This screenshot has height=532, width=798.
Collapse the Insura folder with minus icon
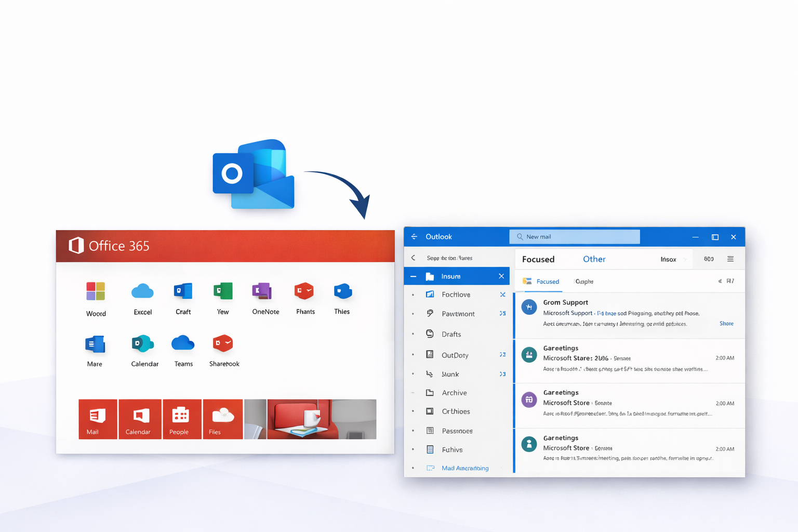(413, 276)
